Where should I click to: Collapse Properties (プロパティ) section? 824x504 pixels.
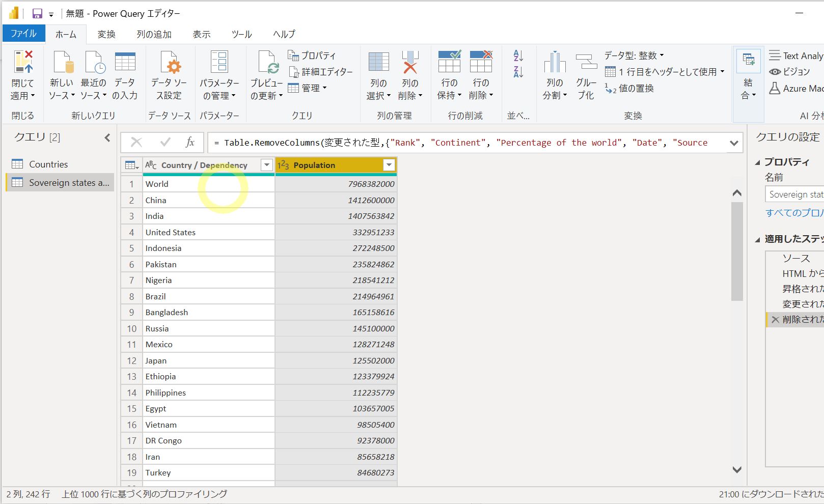(x=758, y=162)
